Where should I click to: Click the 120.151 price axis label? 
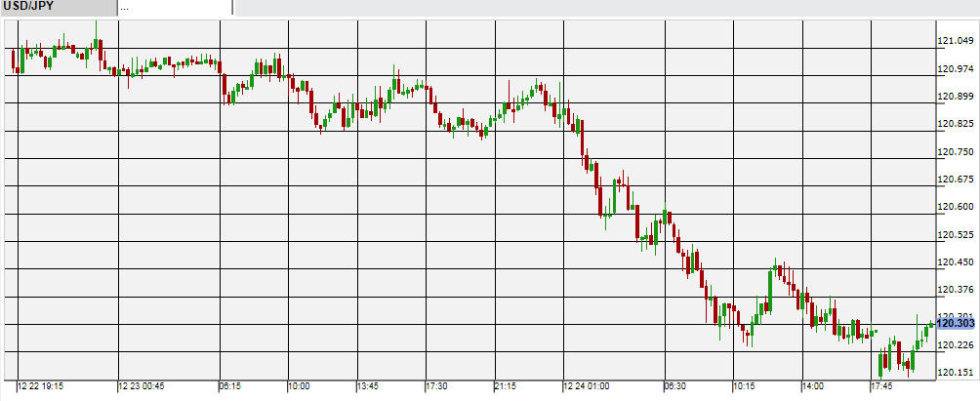pos(956,373)
